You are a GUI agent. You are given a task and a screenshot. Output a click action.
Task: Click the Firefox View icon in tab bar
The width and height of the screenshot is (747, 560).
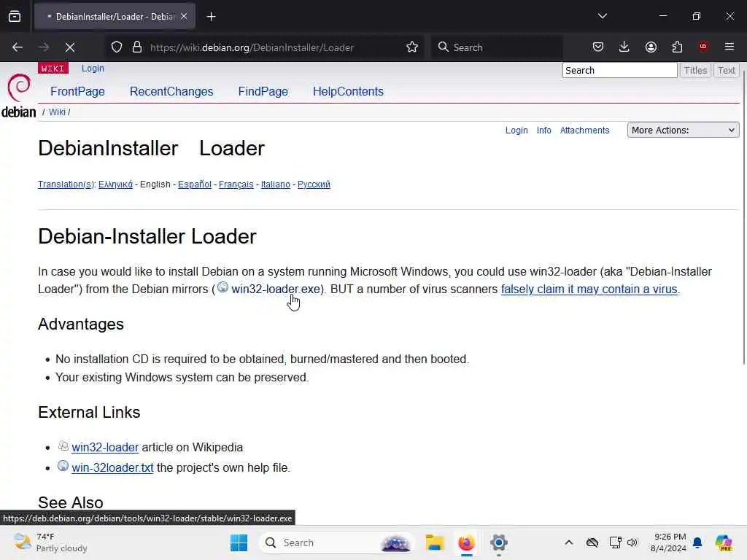(15, 16)
